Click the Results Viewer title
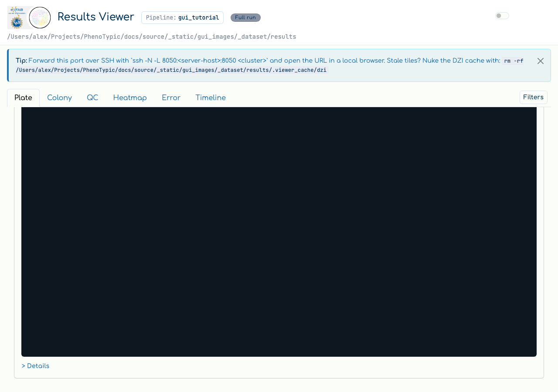This screenshot has width=558, height=392. coord(96,17)
